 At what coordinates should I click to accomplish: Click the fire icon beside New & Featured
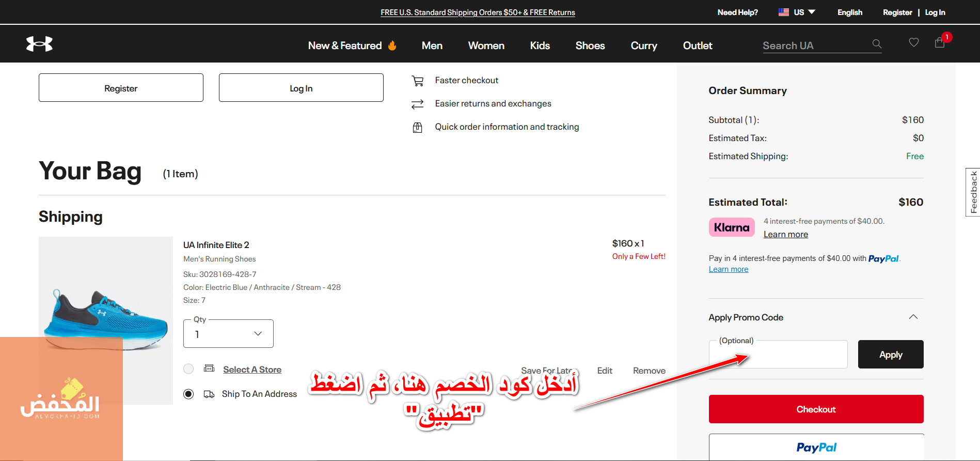click(392, 45)
